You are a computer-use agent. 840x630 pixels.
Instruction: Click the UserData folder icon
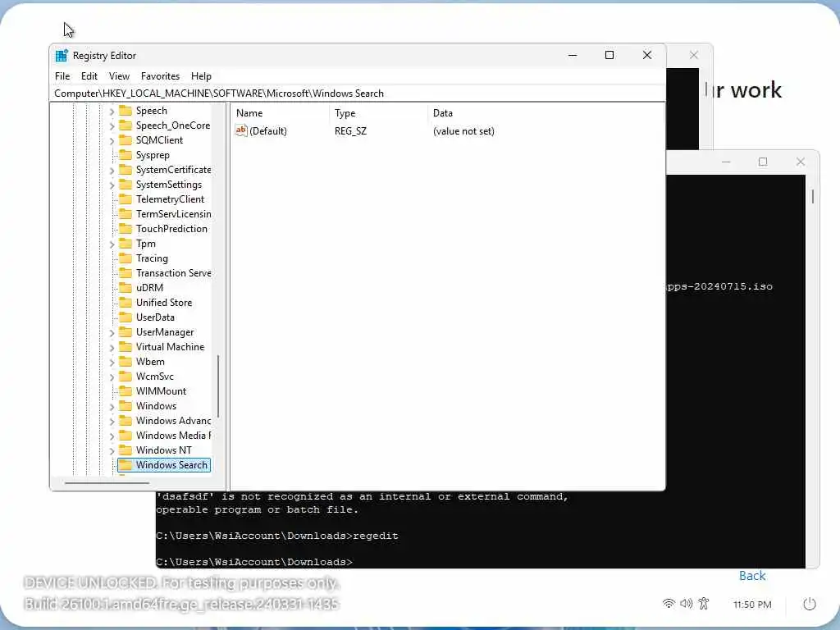[126, 317]
